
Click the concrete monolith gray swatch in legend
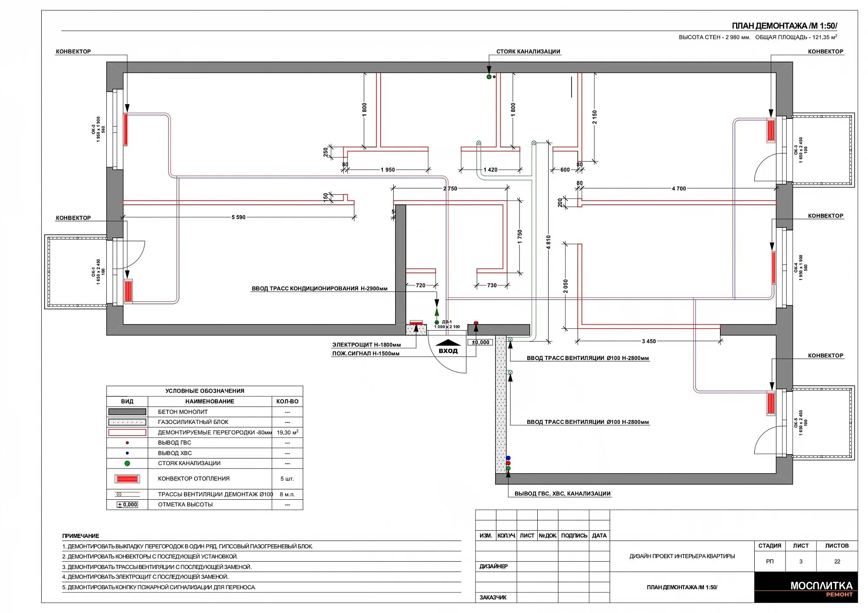(127, 412)
